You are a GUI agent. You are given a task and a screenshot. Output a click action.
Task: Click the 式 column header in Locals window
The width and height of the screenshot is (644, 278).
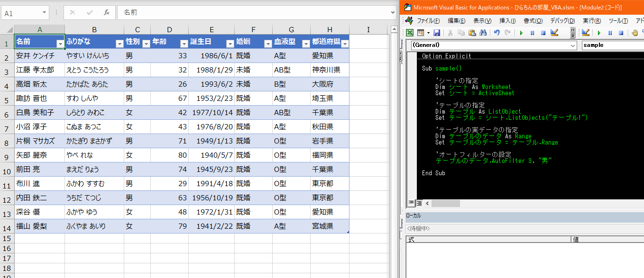pos(489,240)
